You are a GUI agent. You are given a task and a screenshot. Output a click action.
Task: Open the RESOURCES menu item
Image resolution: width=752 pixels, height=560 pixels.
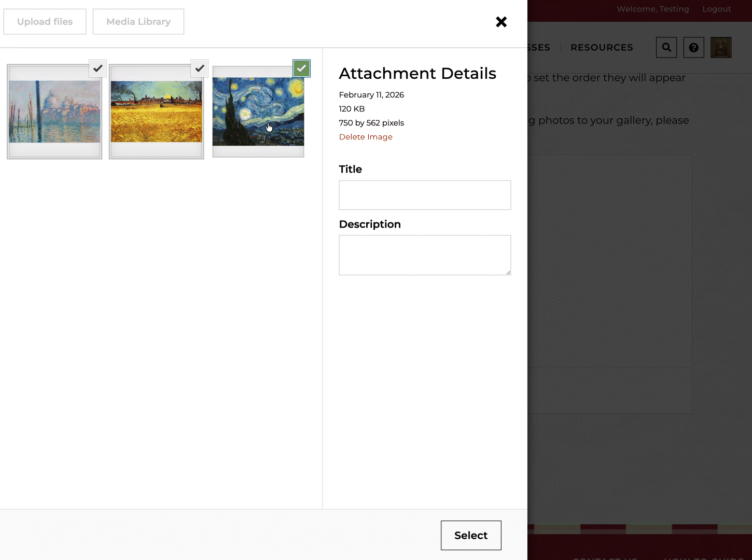602,48
